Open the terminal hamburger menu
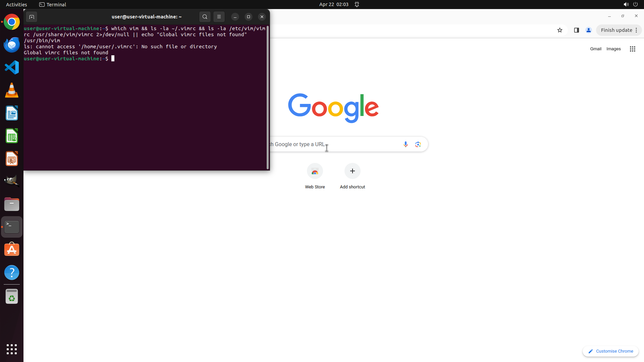This screenshot has width=644, height=362. [x=219, y=17]
